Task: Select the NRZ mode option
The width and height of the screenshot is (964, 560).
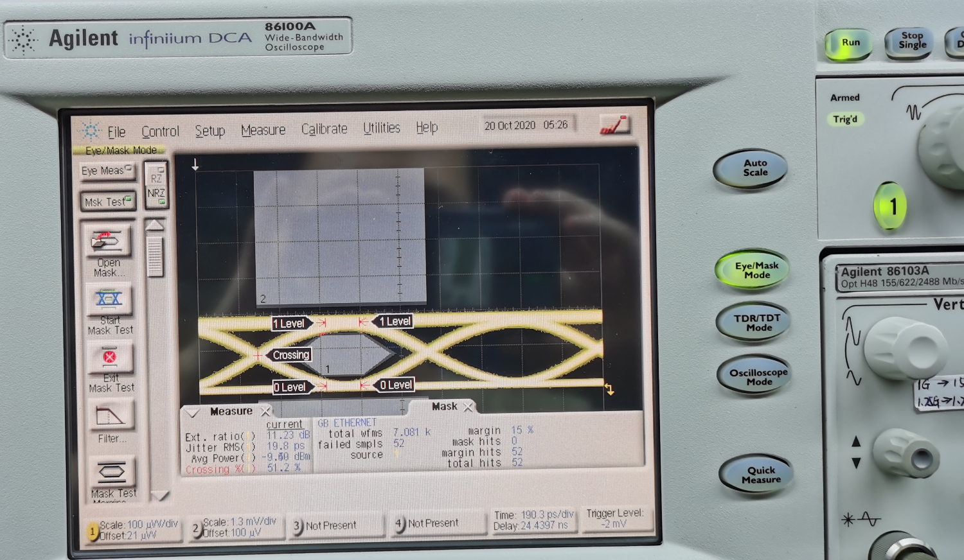Action: 156,196
